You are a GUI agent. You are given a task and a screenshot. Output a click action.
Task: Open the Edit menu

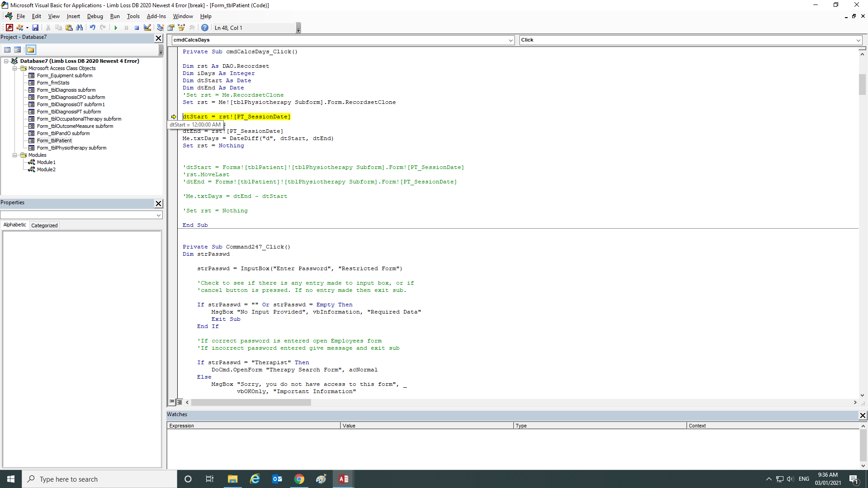(37, 16)
